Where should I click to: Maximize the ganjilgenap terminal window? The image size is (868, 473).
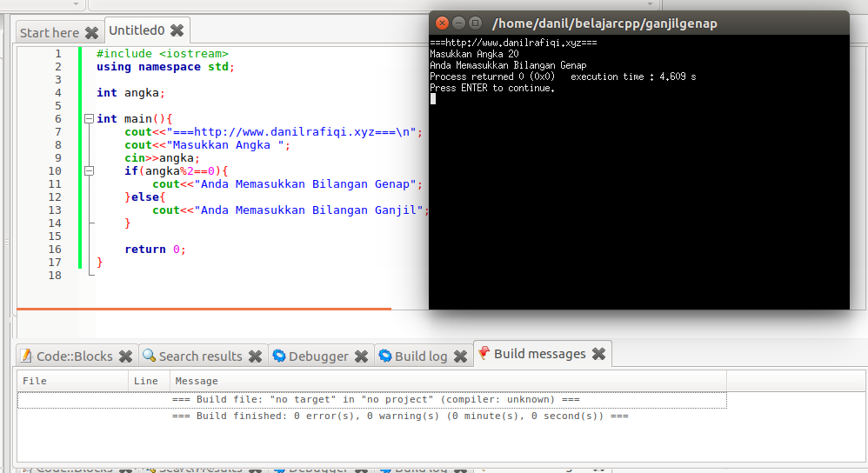click(x=475, y=23)
